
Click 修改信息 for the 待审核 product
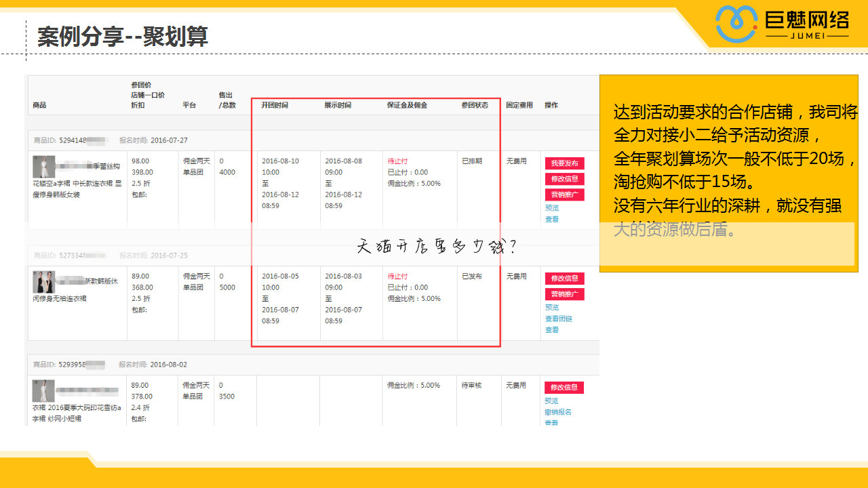click(564, 387)
